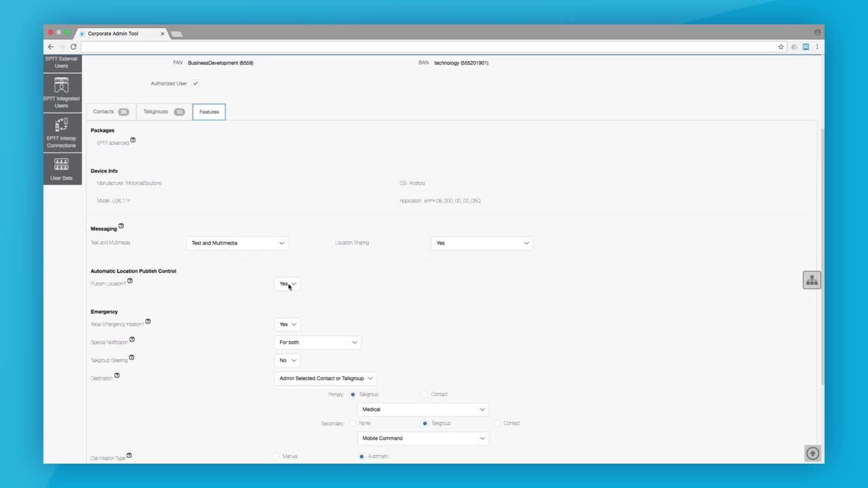Toggle the Authorized User checkbox
This screenshot has height=488, width=868.
(195, 83)
